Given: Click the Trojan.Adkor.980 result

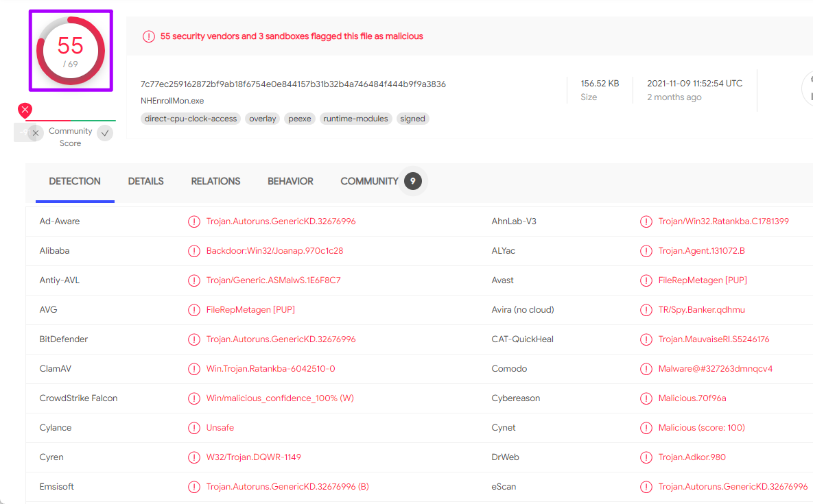Looking at the screenshot, I should pyautogui.click(x=692, y=457).
